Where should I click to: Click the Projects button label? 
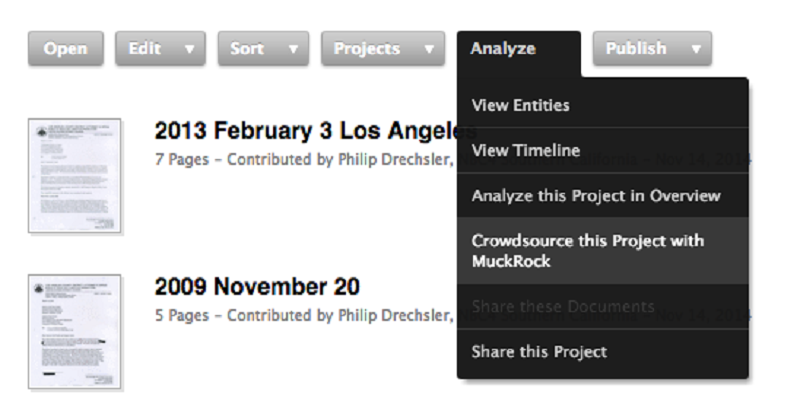click(367, 48)
